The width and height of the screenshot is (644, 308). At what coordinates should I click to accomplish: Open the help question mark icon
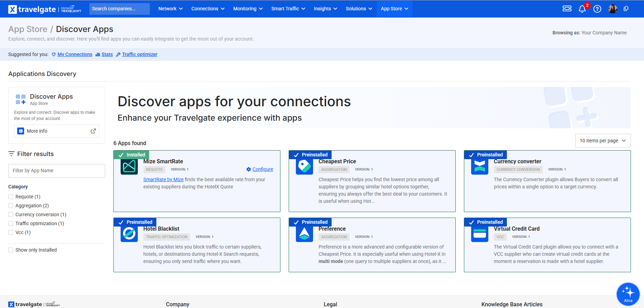pos(597,9)
